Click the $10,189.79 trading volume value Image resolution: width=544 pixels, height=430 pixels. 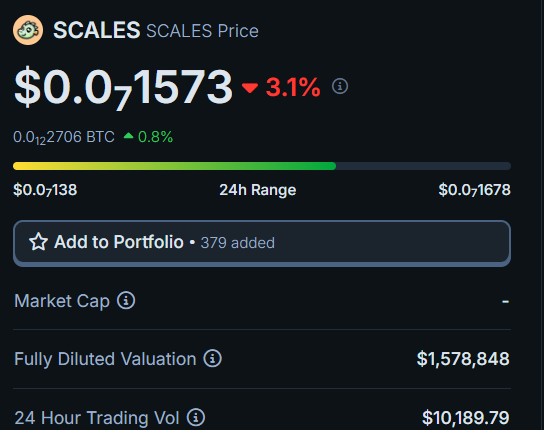466,417
